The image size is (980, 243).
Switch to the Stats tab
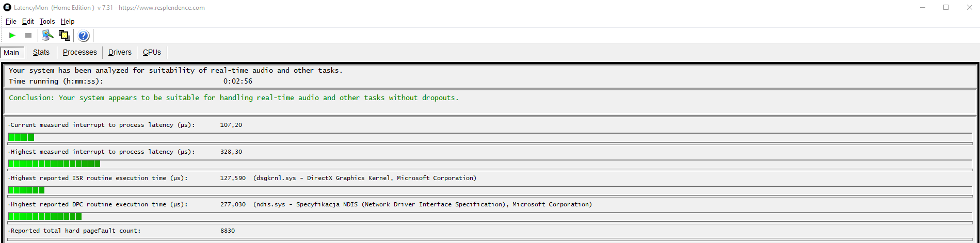41,52
